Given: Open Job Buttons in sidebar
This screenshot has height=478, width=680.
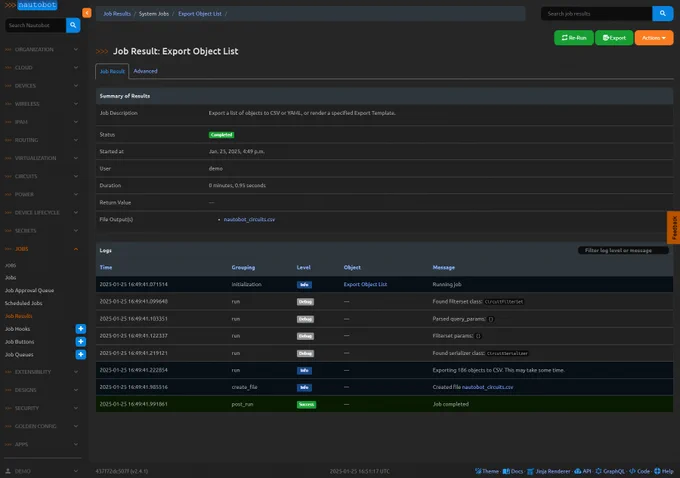Looking at the screenshot, I should click(19, 342).
